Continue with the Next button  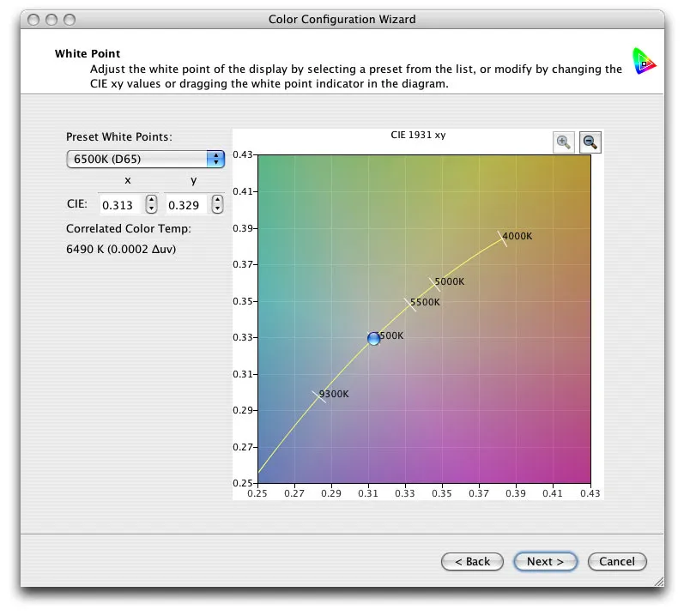click(545, 561)
